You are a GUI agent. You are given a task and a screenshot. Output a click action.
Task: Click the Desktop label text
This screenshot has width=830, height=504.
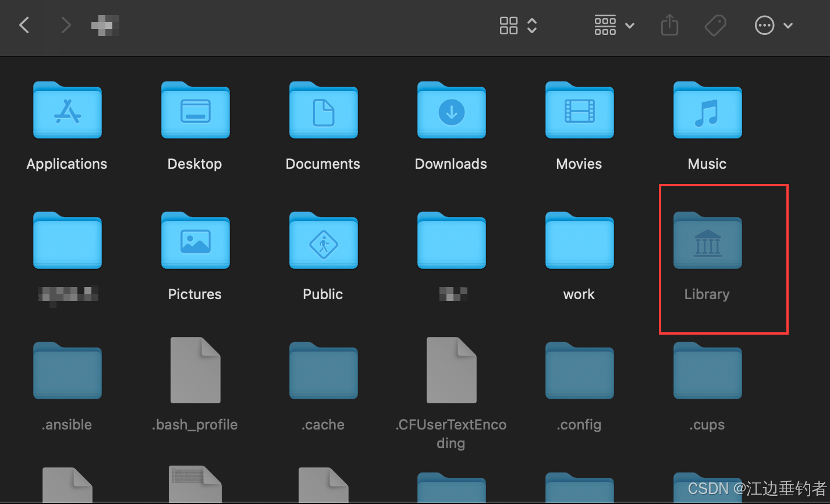pos(195,165)
